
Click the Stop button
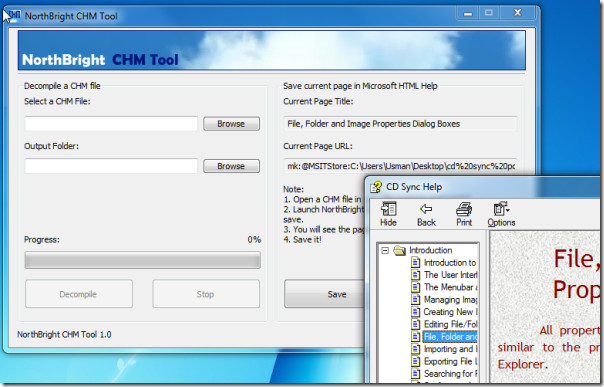point(206,294)
